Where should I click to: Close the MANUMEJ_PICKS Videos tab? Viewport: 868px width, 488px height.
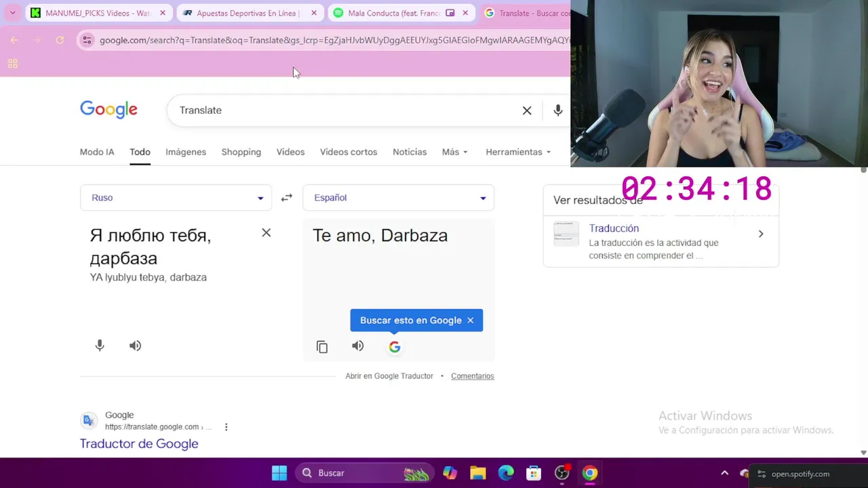coord(163,13)
